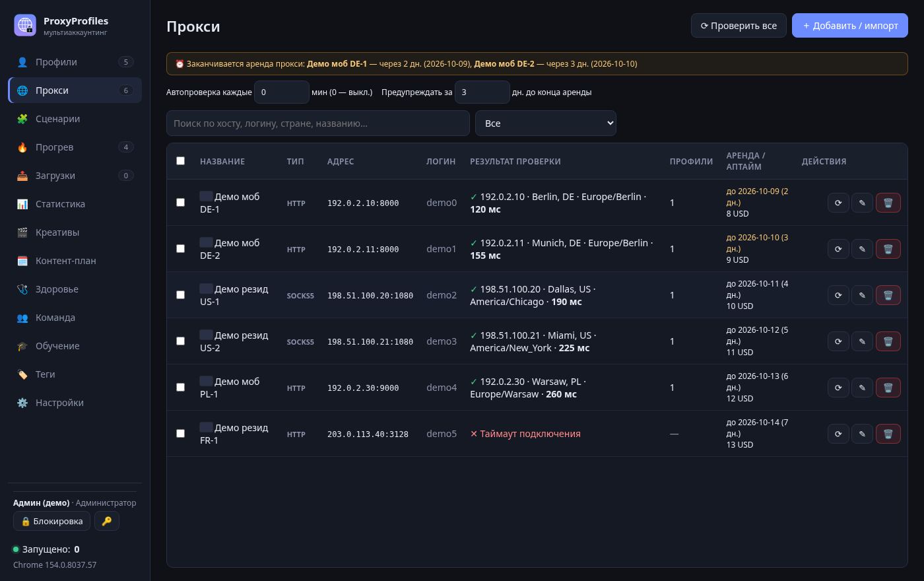The width and height of the screenshot is (924, 581).
Task: Check the box for Демо моб DE-1
Action: [181, 202]
